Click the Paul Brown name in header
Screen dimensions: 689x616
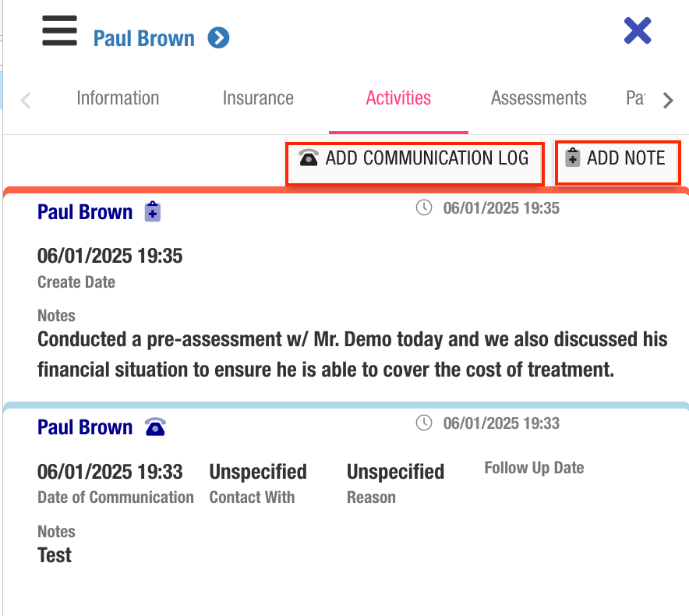click(144, 38)
